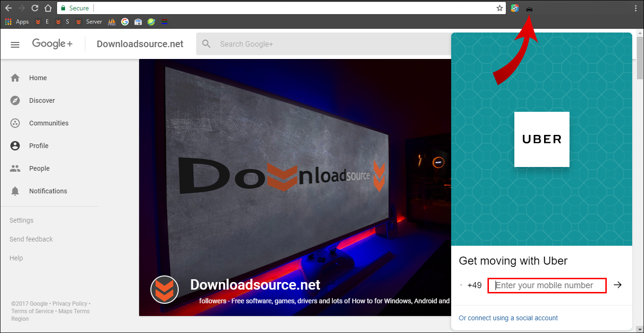
Task: Click the scrollbar down arrow
Action: click(x=640, y=329)
